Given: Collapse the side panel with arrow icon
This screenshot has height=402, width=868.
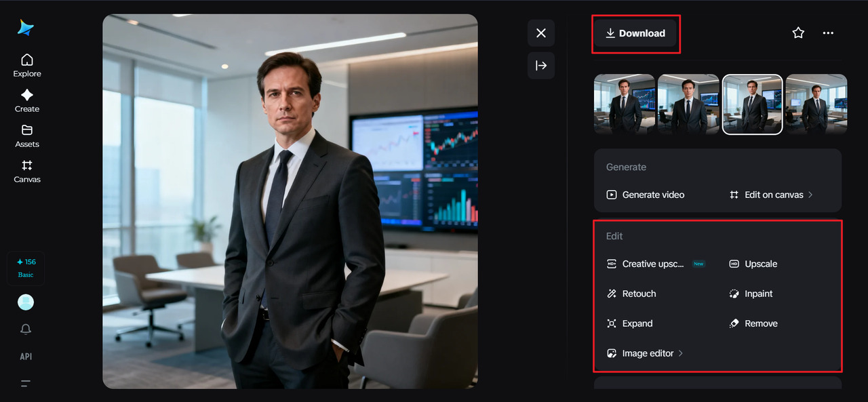Looking at the screenshot, I should [x=541, y=66].
